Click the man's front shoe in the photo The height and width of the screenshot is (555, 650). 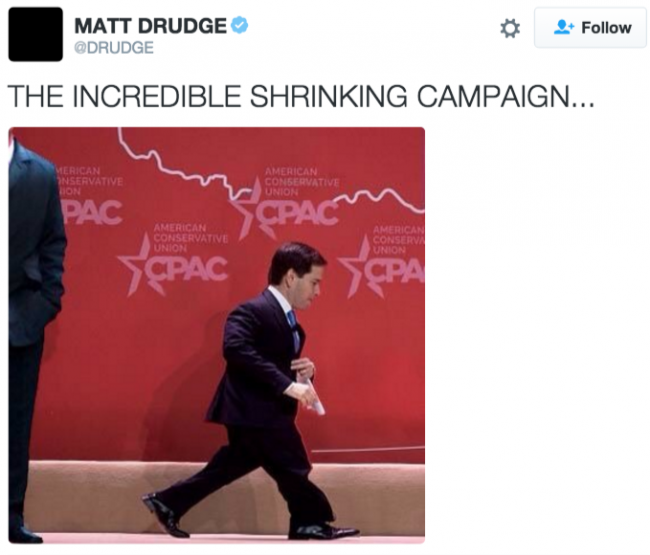click(323, 531)
